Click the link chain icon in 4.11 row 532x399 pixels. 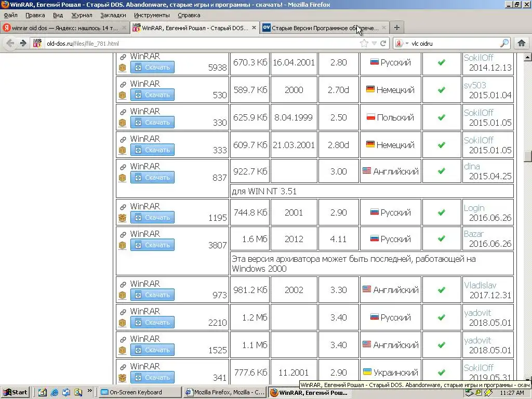pos(123,234)
